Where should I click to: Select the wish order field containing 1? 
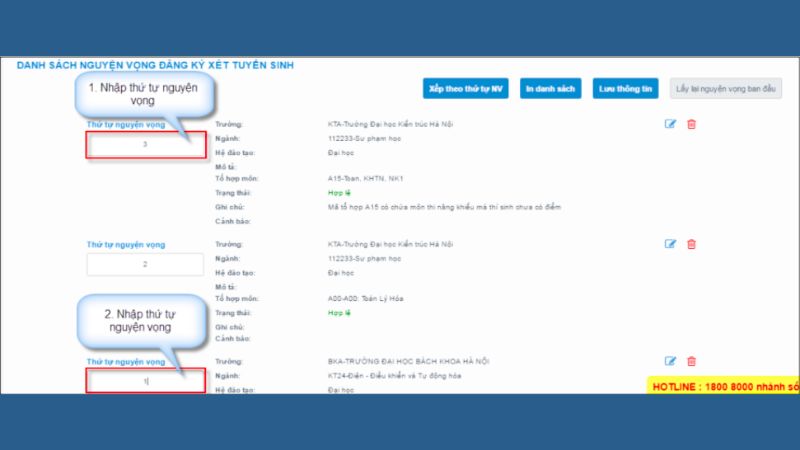(145, 381)
